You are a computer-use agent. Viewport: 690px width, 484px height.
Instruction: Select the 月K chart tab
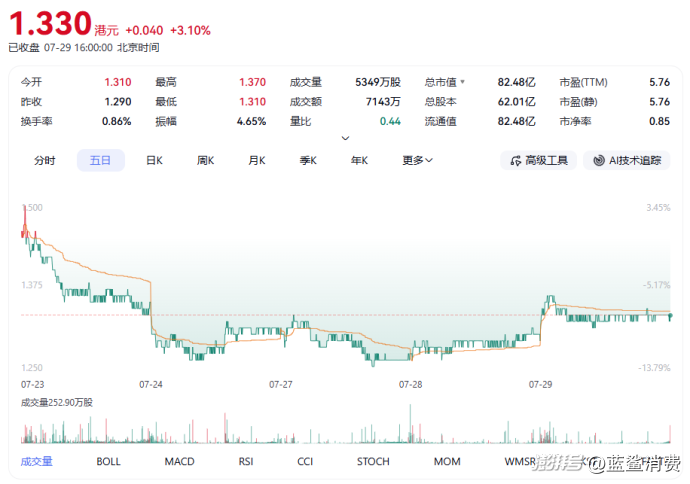pyautogui.click(x=257, y=161)
